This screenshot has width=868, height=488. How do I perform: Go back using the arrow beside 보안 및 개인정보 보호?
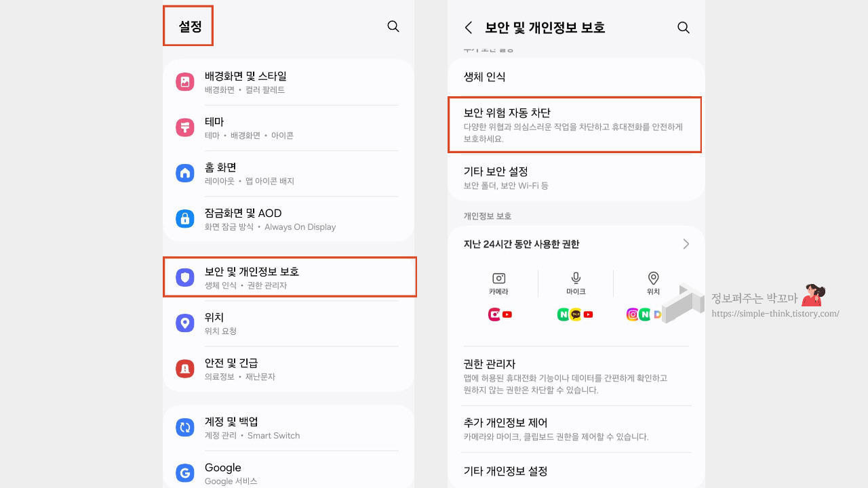[x=468, y=27]
